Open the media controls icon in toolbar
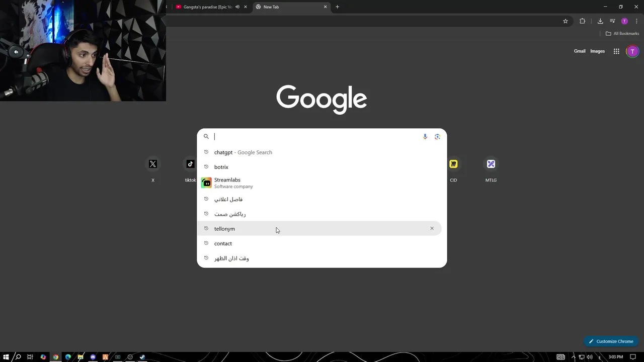The image size is (644, 362). point(612,21)
